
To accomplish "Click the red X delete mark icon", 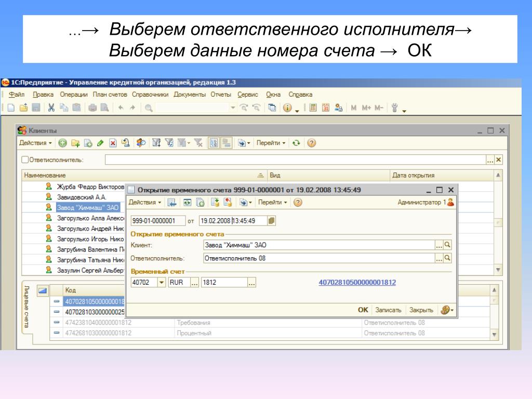I will click(x=113, y=143).
